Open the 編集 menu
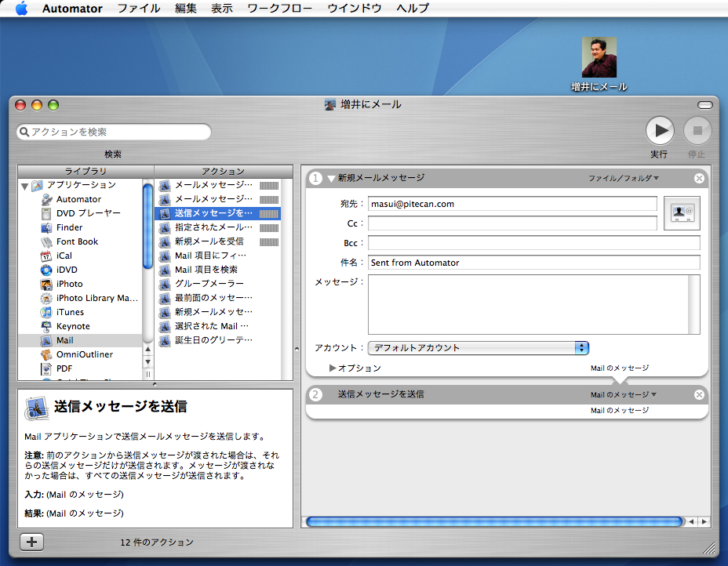Image resolution: width=728 pixels, height=566 pixels. coord(186,9)
